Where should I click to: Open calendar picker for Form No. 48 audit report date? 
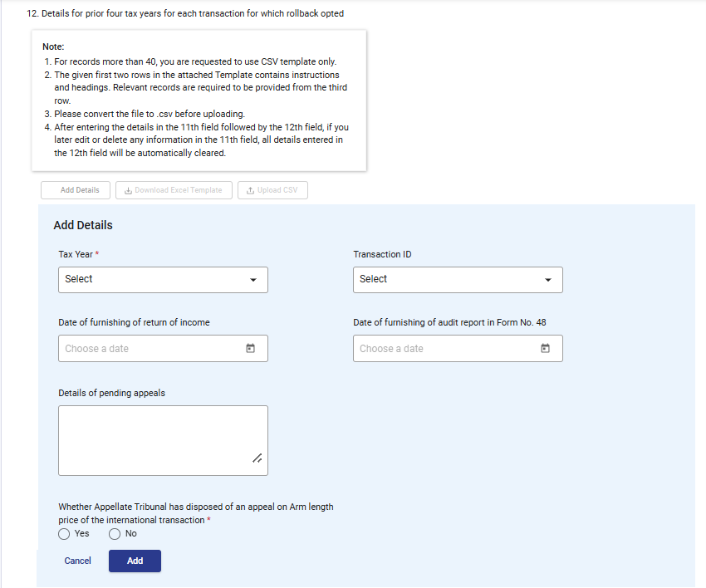pos(546,349)
